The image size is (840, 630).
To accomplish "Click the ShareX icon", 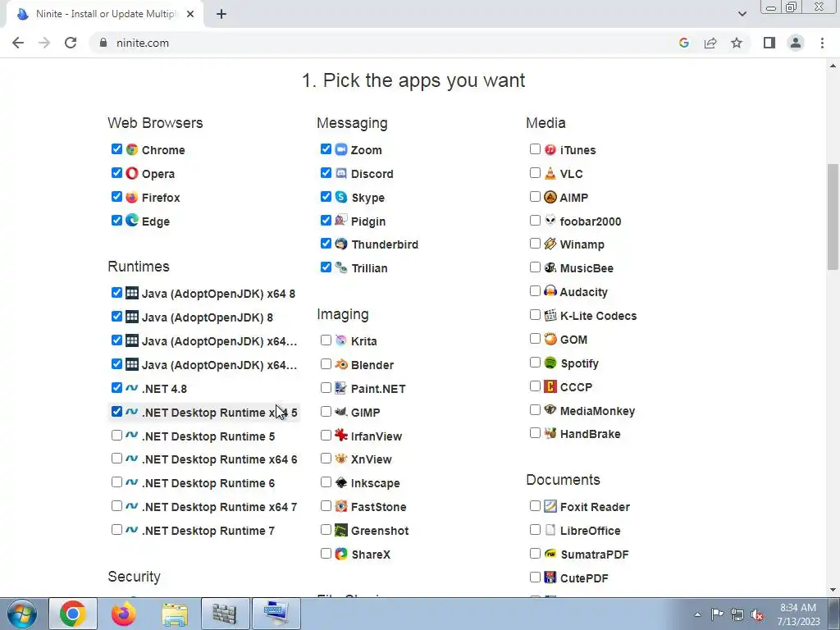I will pyautogui.click(x=341, y=554).
